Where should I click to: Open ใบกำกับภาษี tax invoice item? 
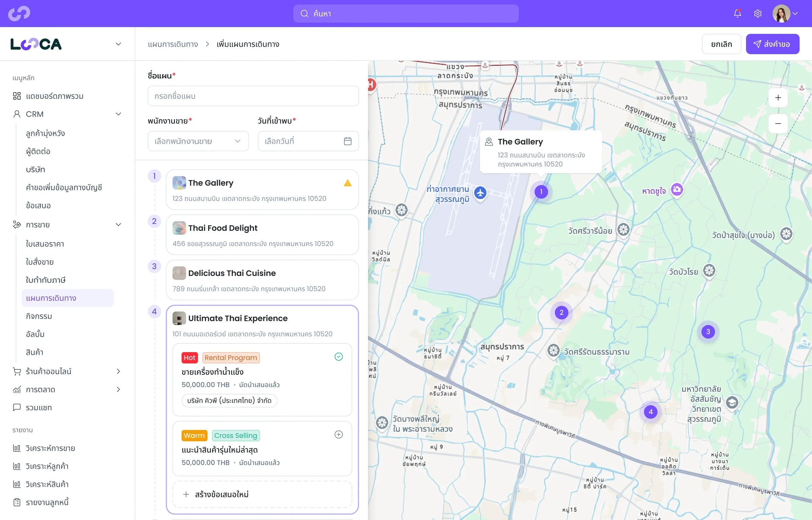coord(46,280)
